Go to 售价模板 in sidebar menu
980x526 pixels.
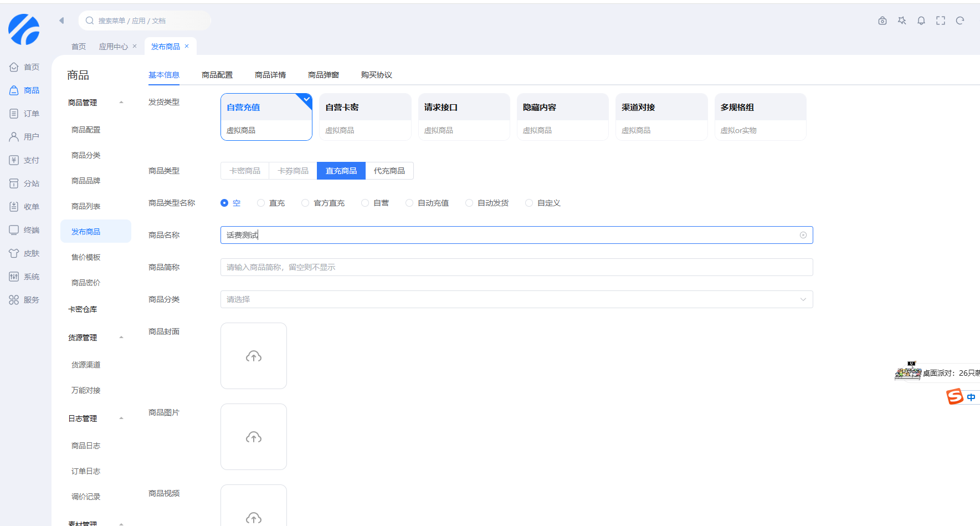(85, 257)
